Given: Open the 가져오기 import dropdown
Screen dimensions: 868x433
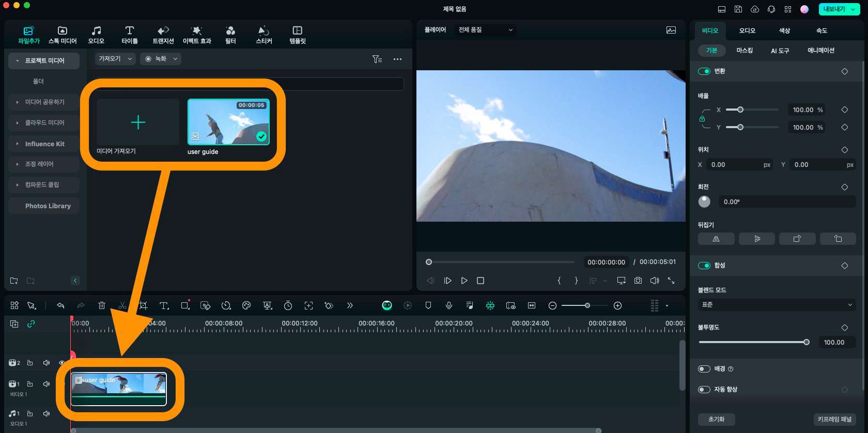Looking at the screenshot, I should coord(115,59).
